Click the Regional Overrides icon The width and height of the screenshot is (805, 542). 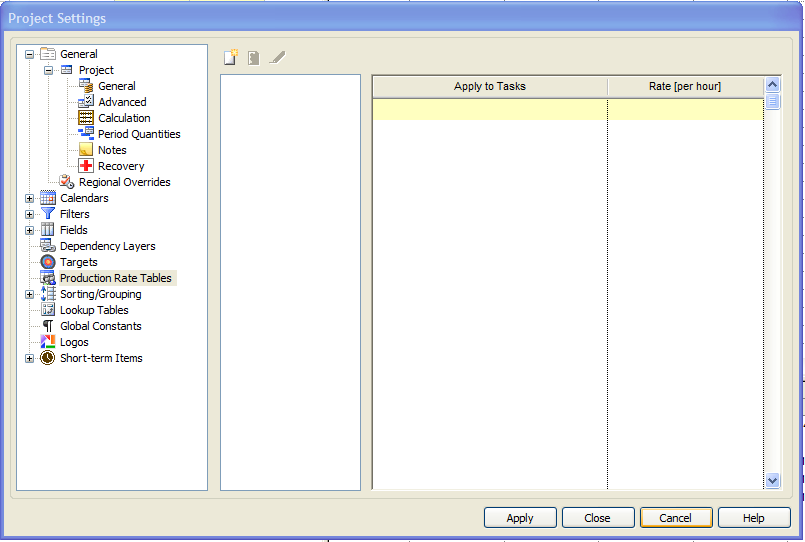click(67, 182)
